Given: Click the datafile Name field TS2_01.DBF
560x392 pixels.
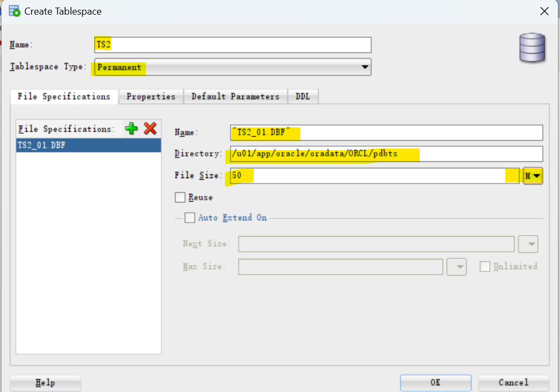Looking at the screenshot, I should pos(387,133).
